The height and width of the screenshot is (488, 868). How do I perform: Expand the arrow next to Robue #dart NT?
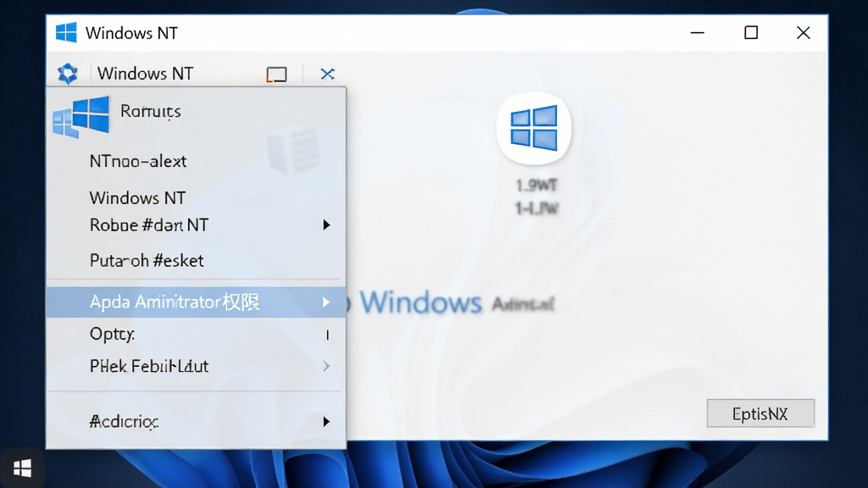(326, 225)
